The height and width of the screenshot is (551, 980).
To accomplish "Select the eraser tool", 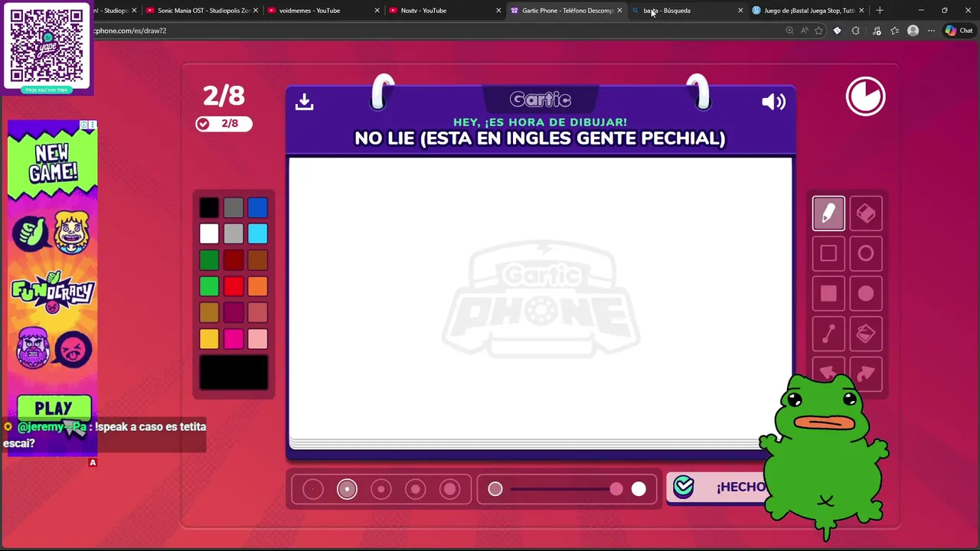I will (866, 214).
